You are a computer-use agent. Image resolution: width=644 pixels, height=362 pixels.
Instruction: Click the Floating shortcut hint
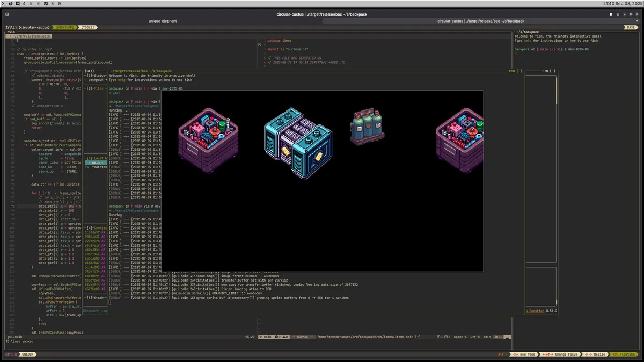623,354
